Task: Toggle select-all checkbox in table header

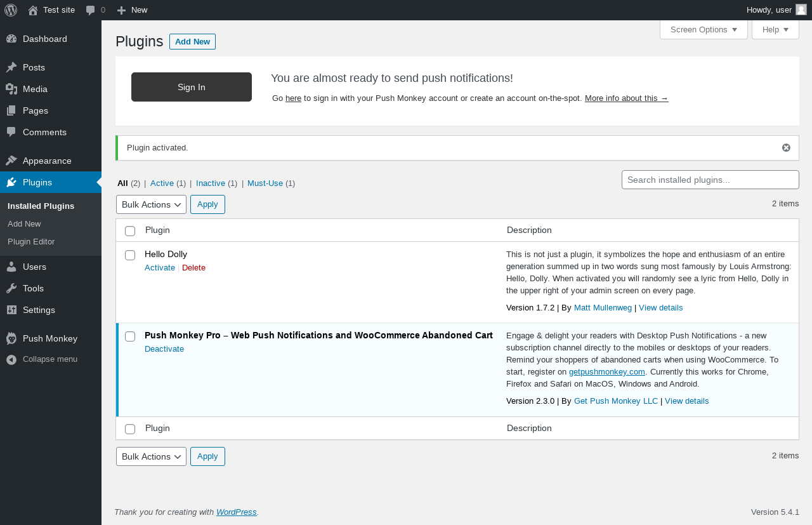Action: click(x=130, y=230)
